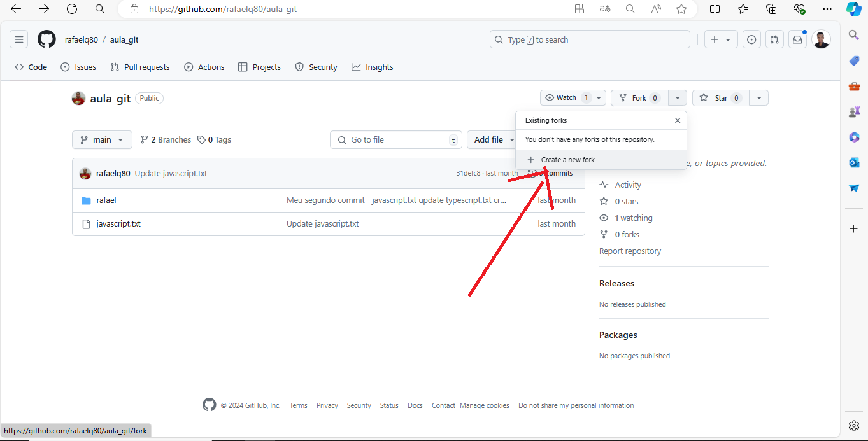
Task: Open commit hash 31defc8
Action: click(468, 173)
